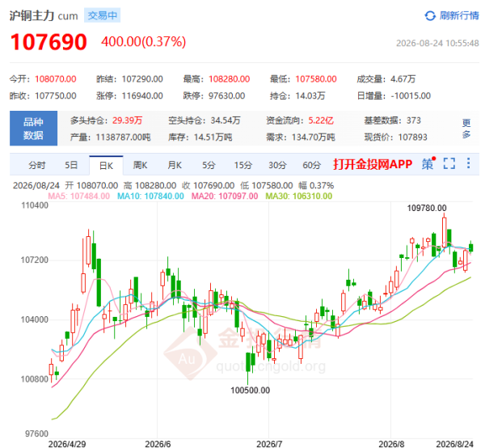The width and height of the screenshot is (485, 448).
Task: Click the 日增量 value -10015.00
Action: point(411,96)
